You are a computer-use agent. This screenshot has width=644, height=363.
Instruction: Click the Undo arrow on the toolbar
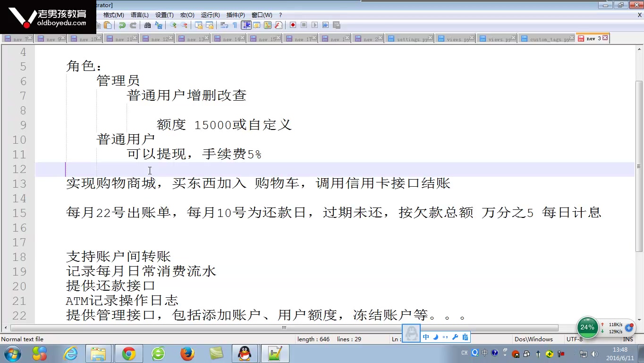pos(122,25)
